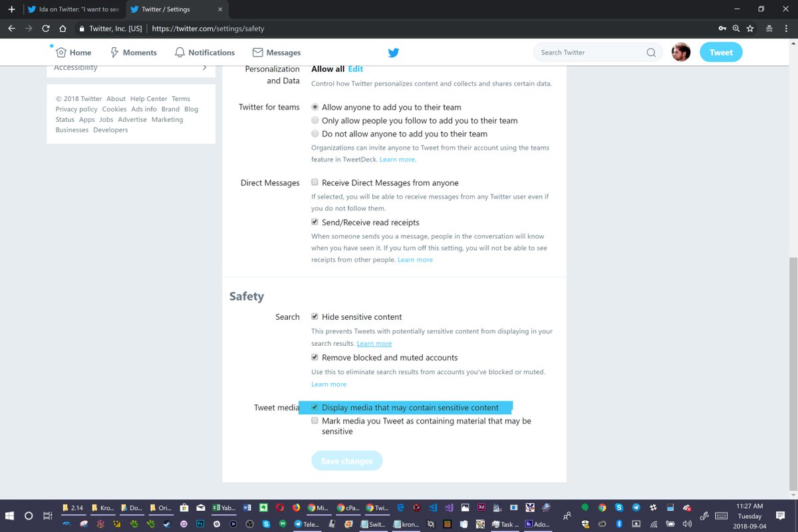The width and height of the screenshot is (798, 532).
Task: Open Privacy policy footer link
Action: (x=76, y=109)
